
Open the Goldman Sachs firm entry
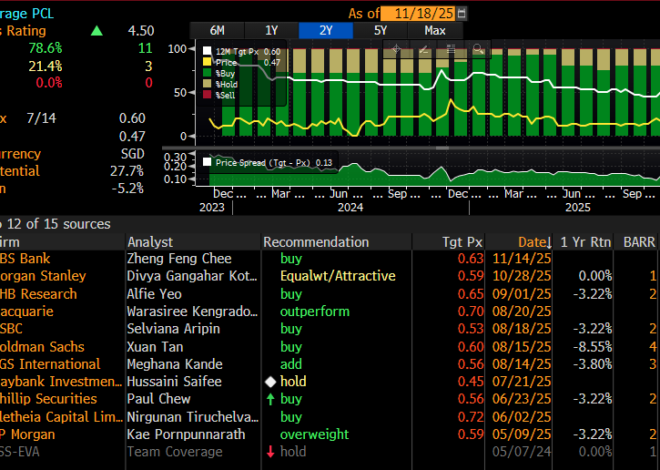(42, 347)
